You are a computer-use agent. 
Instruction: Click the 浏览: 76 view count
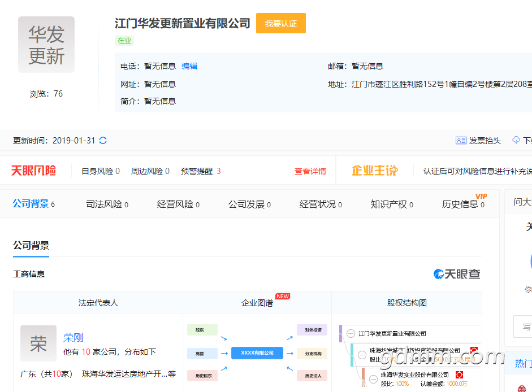pyautogui.click(x=46, y=94)
